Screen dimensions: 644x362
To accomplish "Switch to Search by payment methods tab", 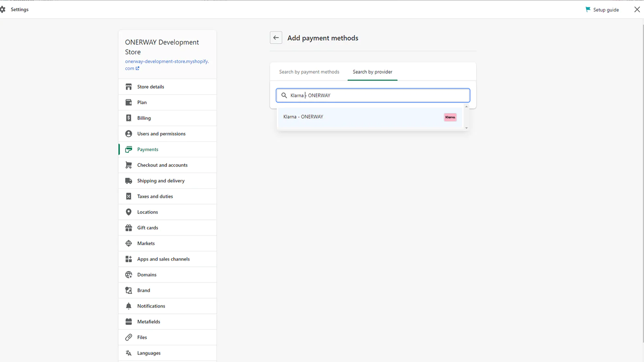I will click(309, 72).
